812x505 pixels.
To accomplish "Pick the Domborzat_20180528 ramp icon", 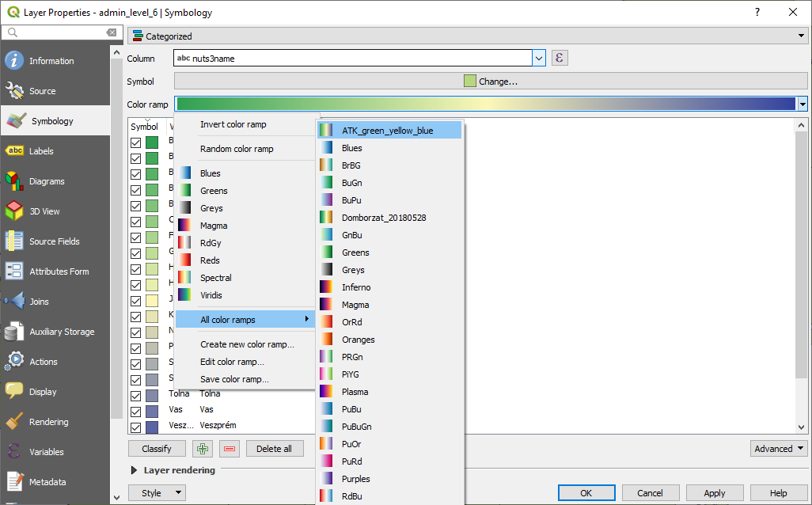I will click(326, 218).
